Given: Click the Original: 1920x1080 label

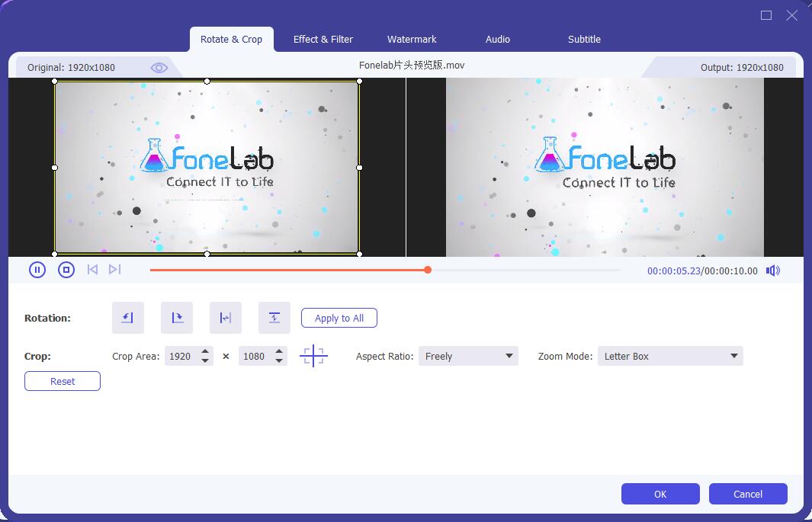Looking at the screenshot, I should pyautogui.click(x=71, y=68).
